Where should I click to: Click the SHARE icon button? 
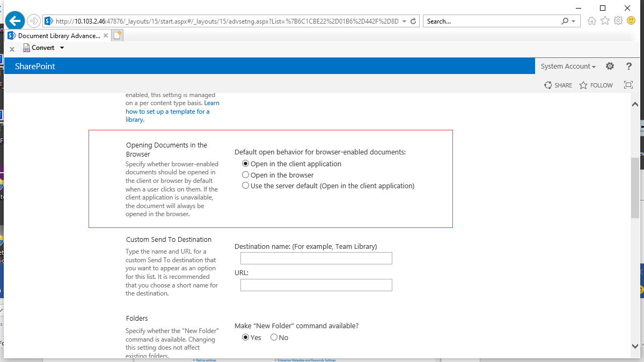[558, 85]
